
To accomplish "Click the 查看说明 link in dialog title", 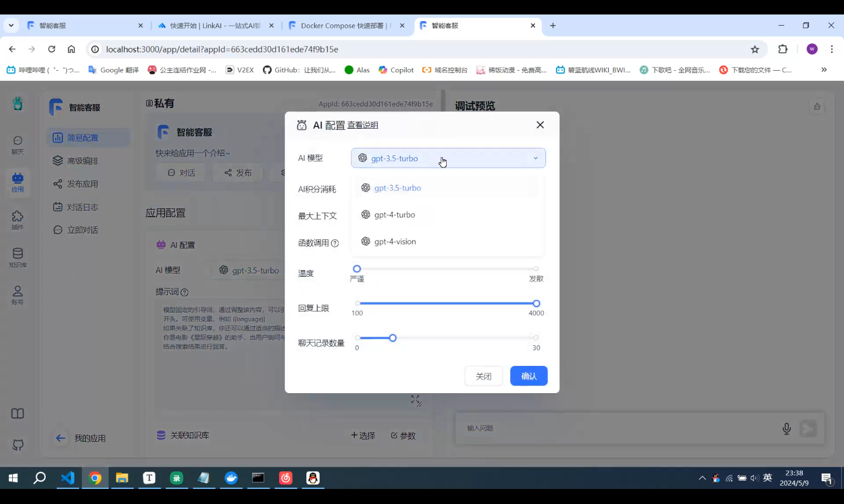I will tap(363, 125).
